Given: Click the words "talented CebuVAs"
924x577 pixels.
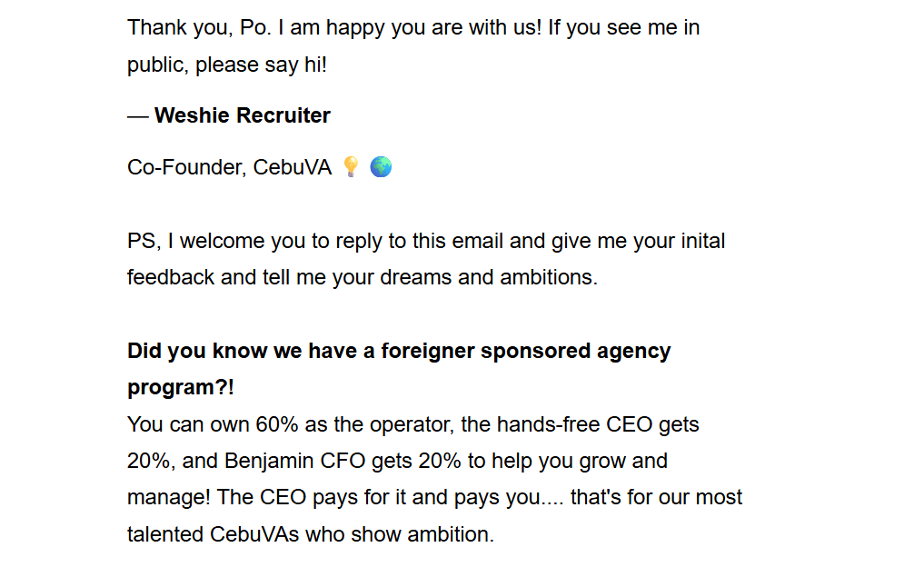Looking at the screenshot, I should 214,534.
